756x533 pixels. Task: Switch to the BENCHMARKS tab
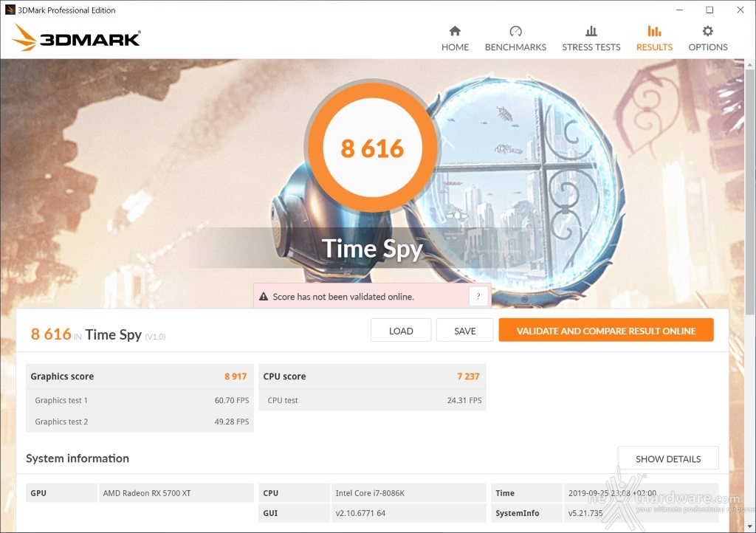(x=515, y=47)
